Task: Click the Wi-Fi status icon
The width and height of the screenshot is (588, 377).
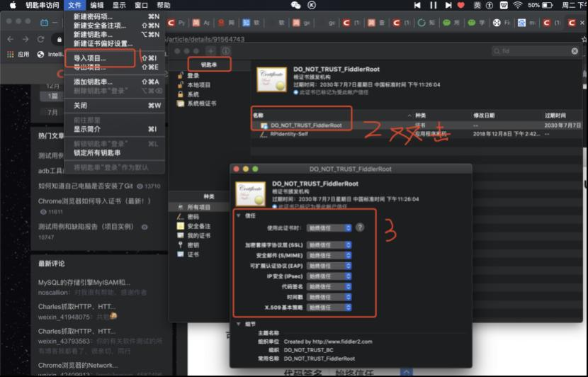Action: point(517,5)
